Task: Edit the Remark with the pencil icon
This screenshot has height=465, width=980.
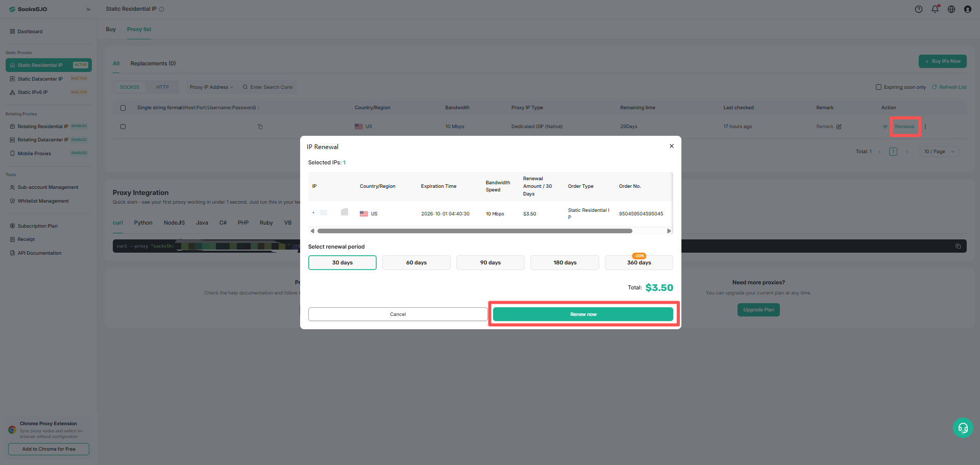Action: pyautogui.click(x=839, y=127)
